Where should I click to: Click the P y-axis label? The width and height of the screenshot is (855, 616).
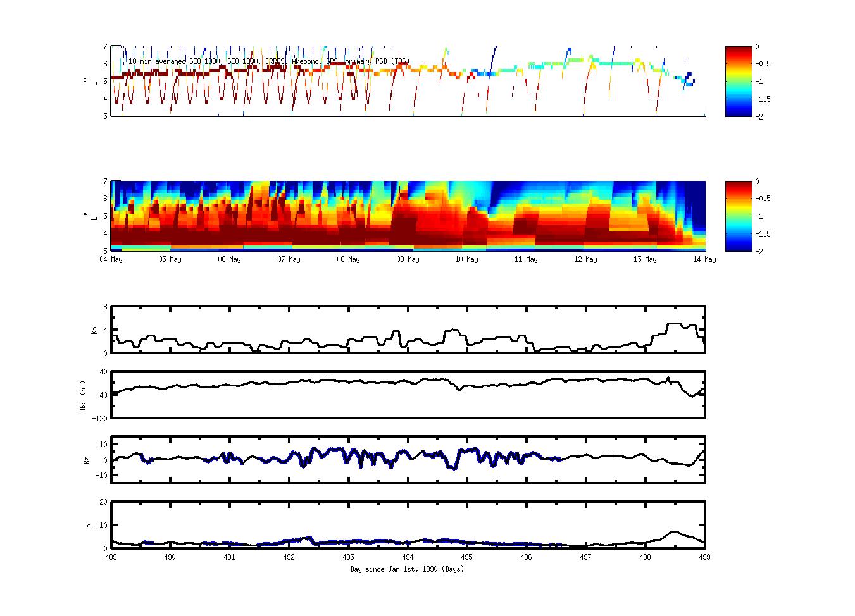(89, 525)
